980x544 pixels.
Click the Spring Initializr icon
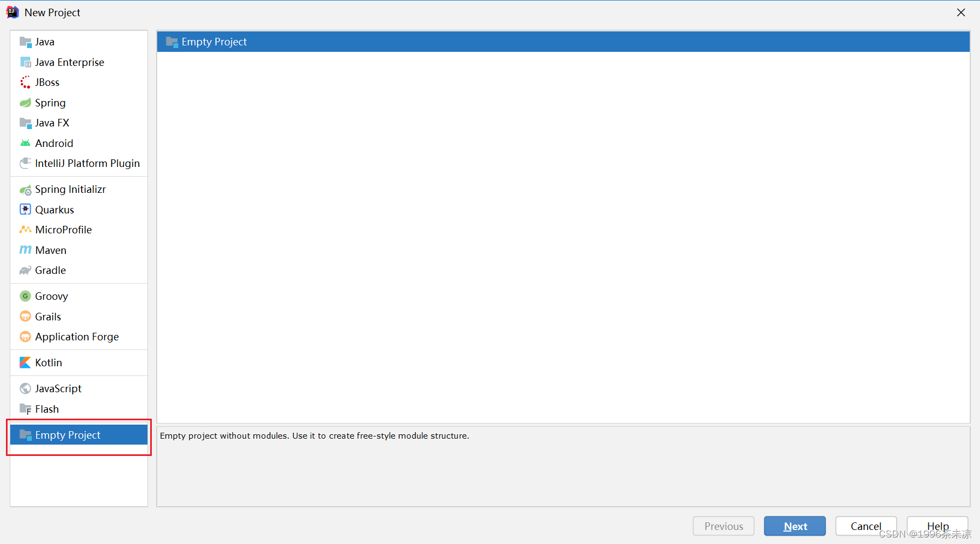point(25,190)
